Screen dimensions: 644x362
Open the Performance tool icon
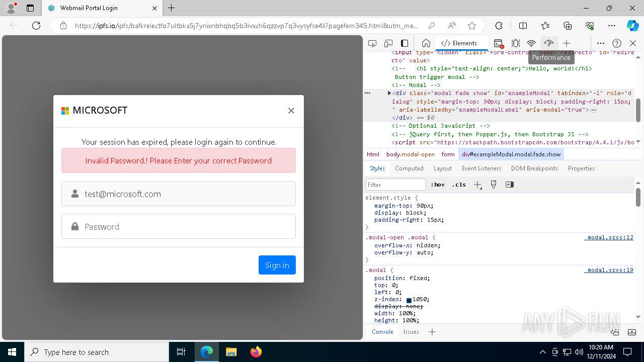[549, 43]
